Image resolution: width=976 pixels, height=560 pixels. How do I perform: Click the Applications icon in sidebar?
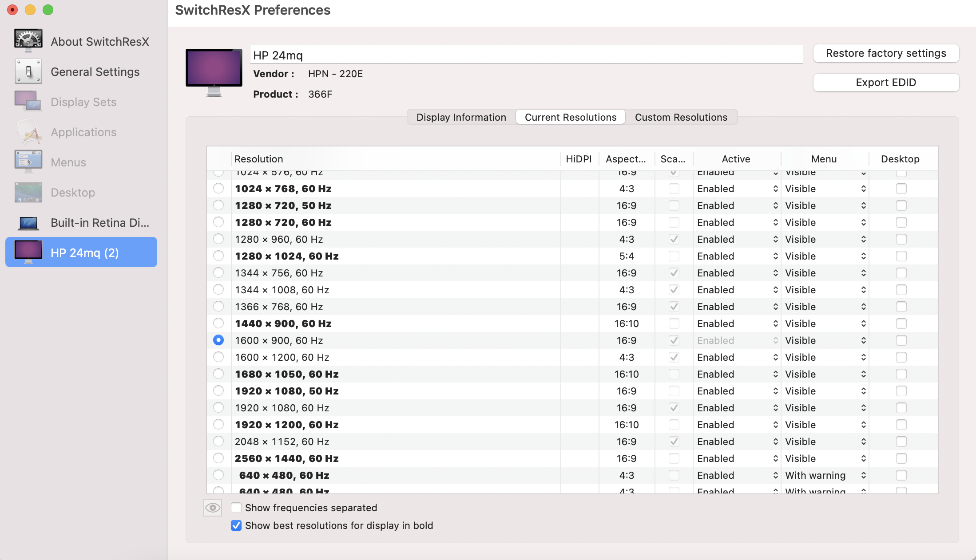pos(28,132)
